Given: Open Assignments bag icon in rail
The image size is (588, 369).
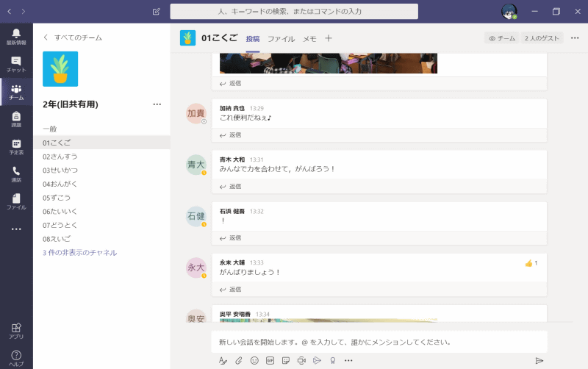Looking at the screenshot, I should coord(16,119).
